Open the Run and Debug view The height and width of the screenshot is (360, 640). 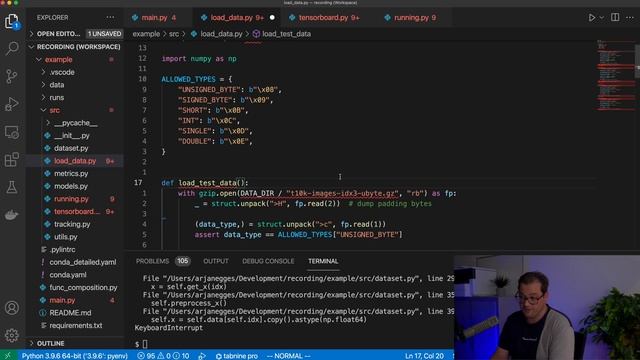[12, 104]
